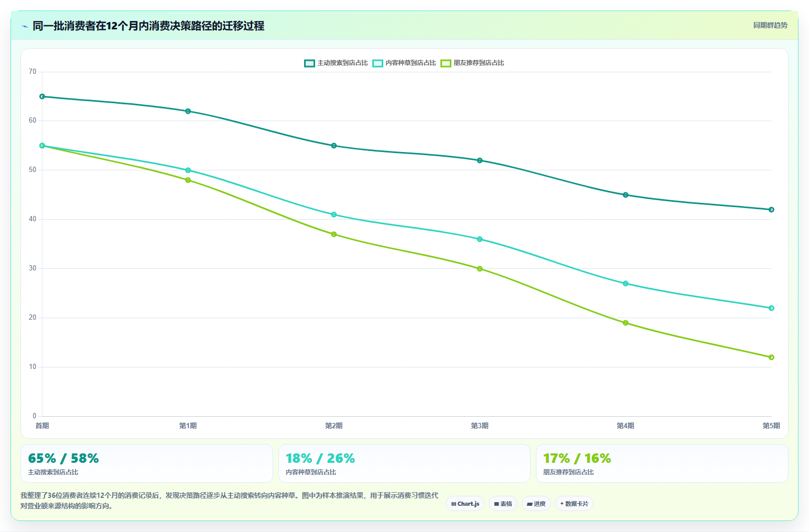This screenshot has height=532, width=809.
Task: Click the 内容种草 data point at 第1期
Action: (x=188, y=170)
